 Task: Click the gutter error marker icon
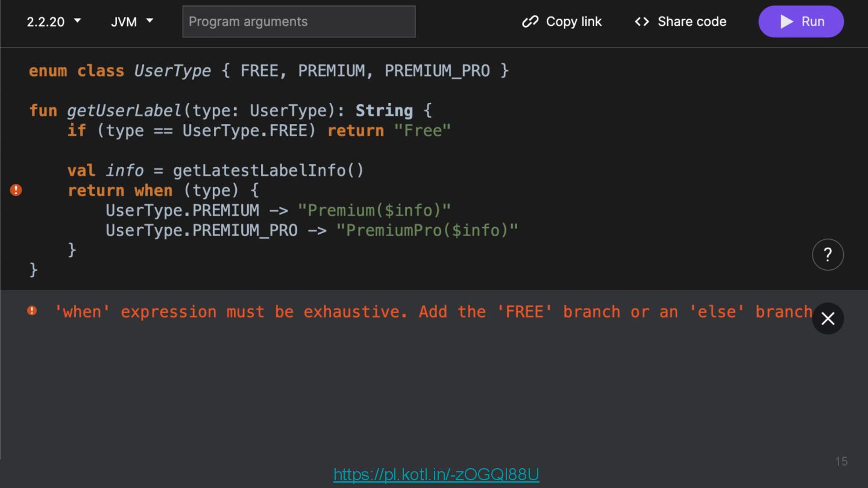point(16,190)
